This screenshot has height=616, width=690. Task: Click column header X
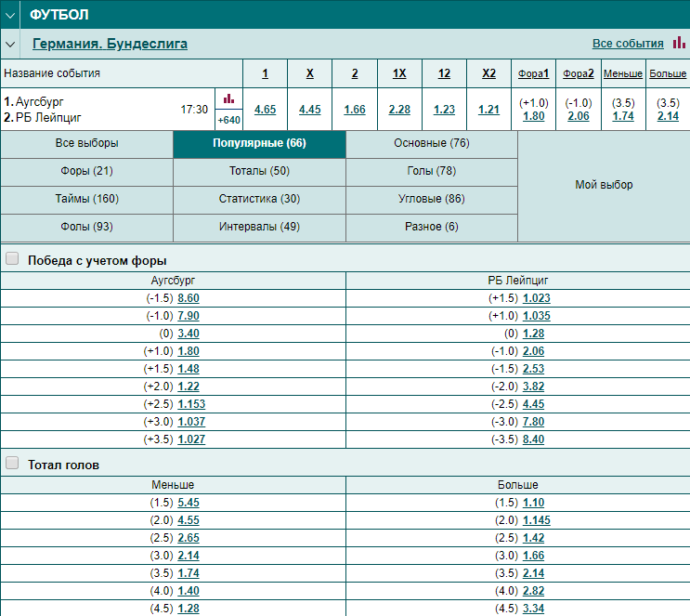(x=310, y=73)
